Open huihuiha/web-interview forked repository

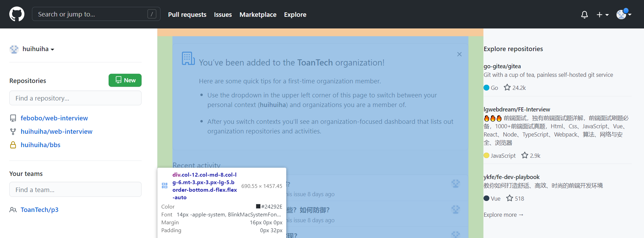(56, 131)
